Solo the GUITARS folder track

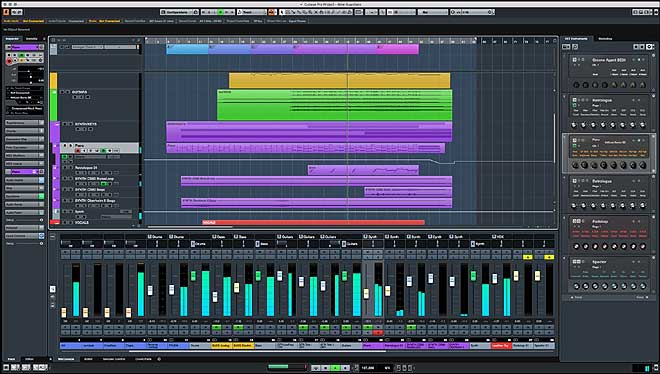(x=68, y=92)
